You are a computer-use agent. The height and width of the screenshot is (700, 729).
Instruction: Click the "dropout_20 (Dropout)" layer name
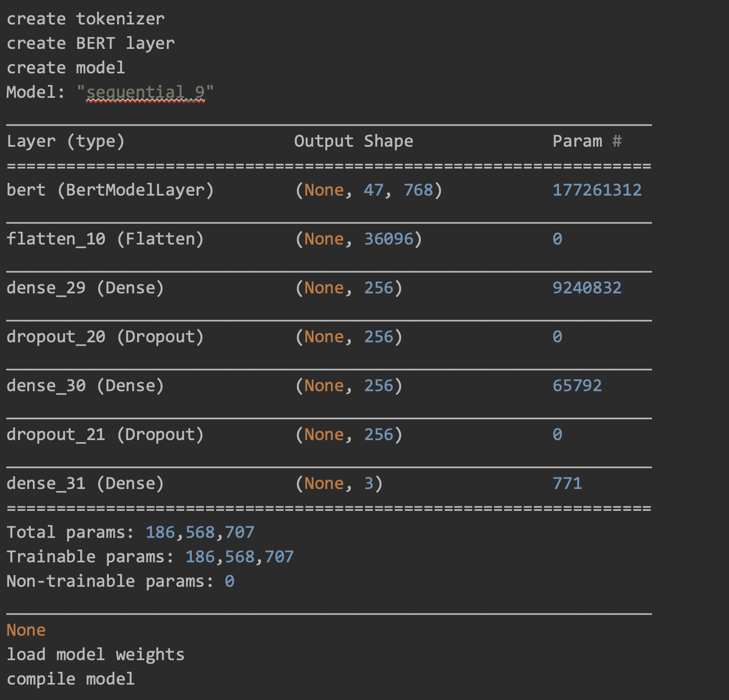pos(105,336)
